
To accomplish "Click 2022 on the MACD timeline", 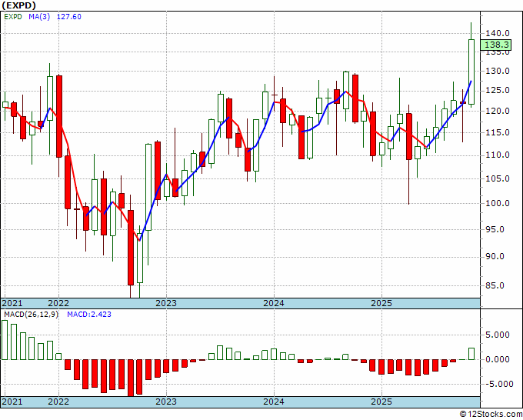I will 58,402.
